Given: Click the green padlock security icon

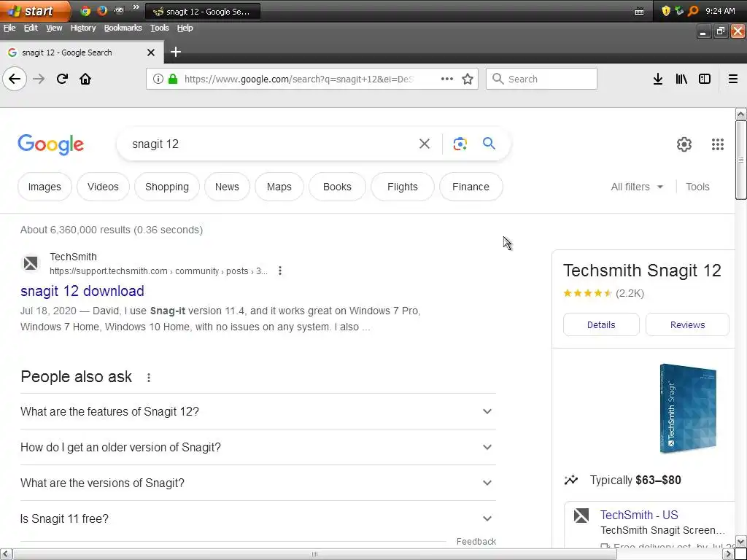Looking at the screenshot, I should click(173, 79).
